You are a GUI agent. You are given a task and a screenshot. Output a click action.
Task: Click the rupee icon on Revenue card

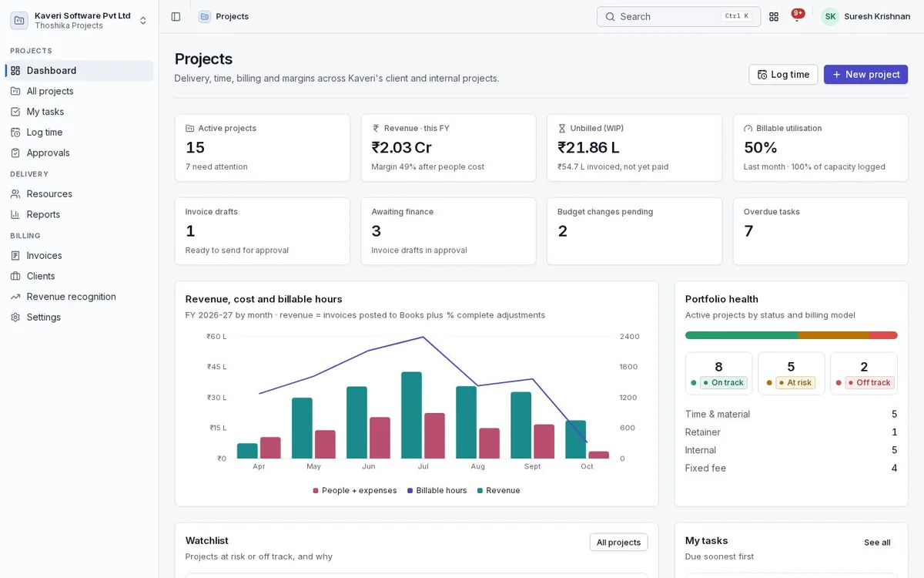click(377, 129)
